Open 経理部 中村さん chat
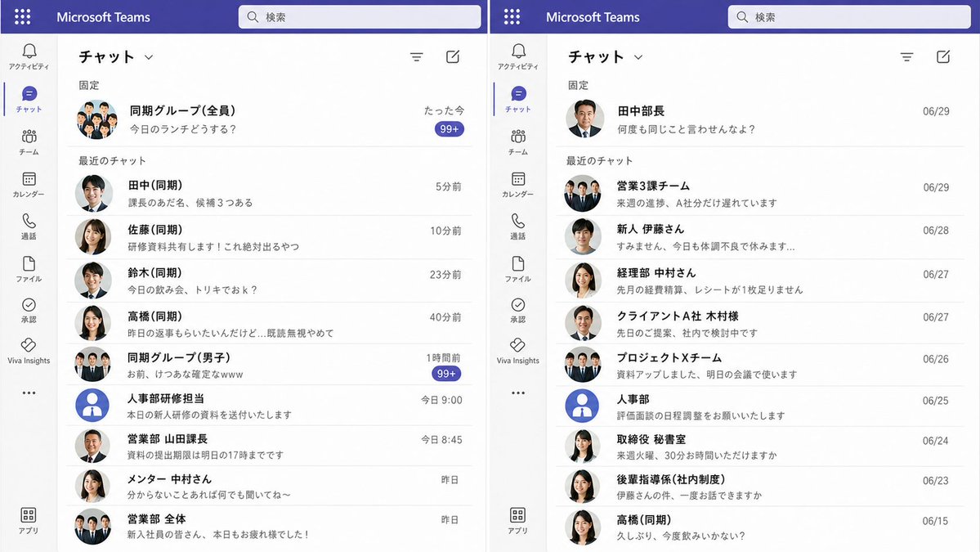The image size is (980, 552). tap(759, 280)
